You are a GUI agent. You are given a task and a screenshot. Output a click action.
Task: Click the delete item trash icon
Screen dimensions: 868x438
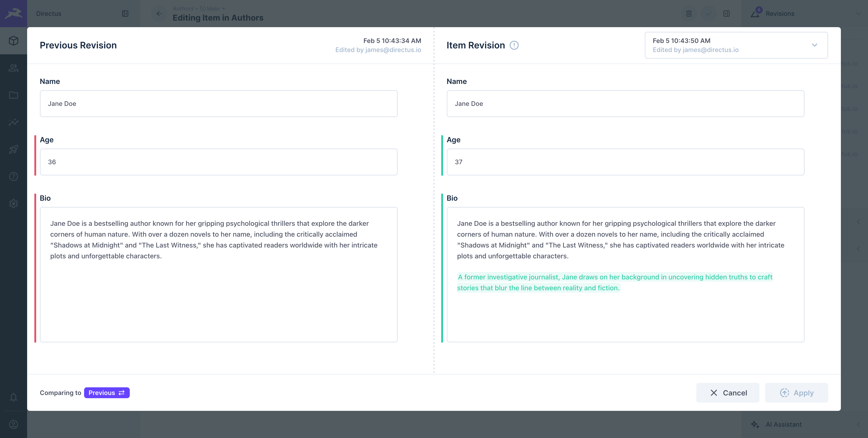tap(689, 14)
